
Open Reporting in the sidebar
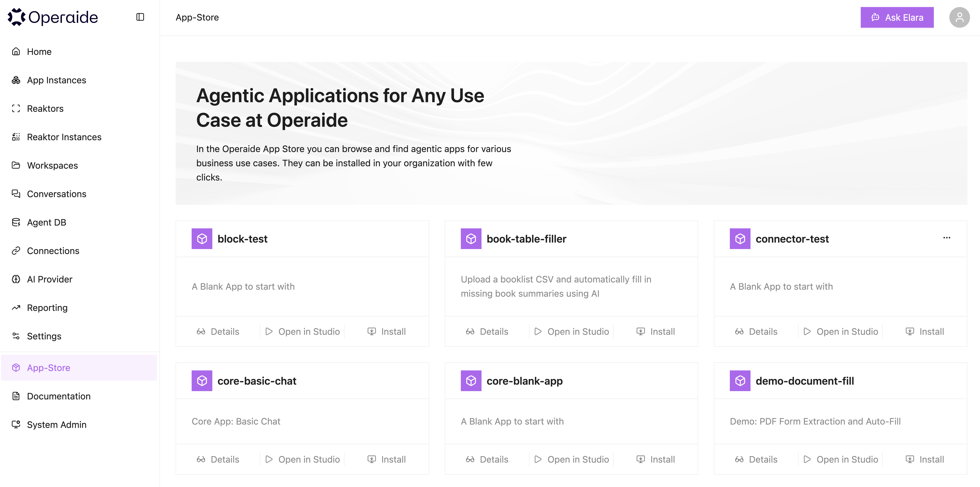(x=79, y=308)
